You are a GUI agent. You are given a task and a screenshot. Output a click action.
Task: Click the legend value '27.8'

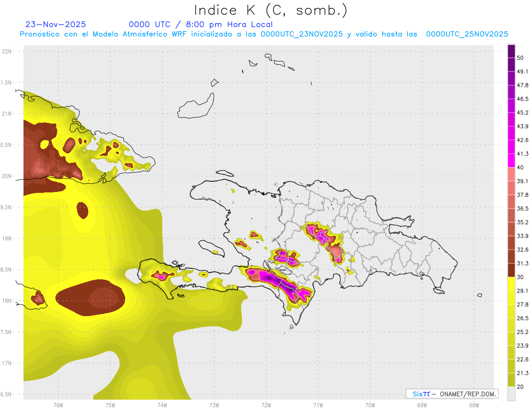point(523,305)
